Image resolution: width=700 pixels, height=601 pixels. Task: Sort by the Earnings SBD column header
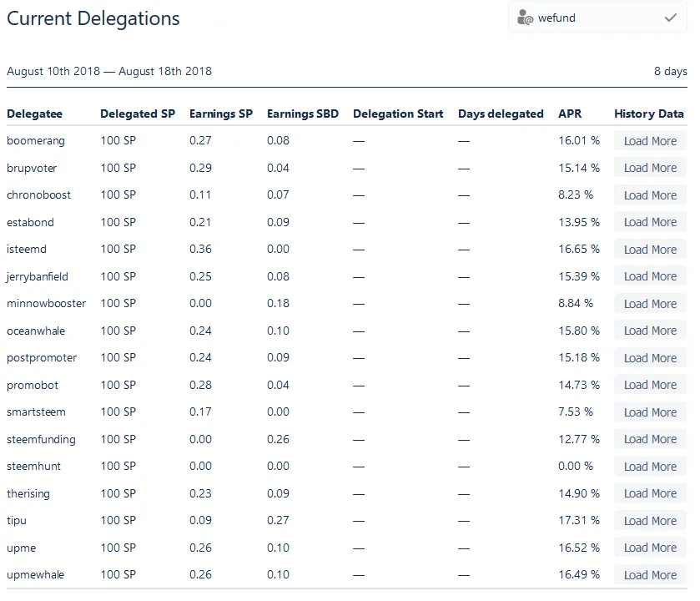click(303, 114)
